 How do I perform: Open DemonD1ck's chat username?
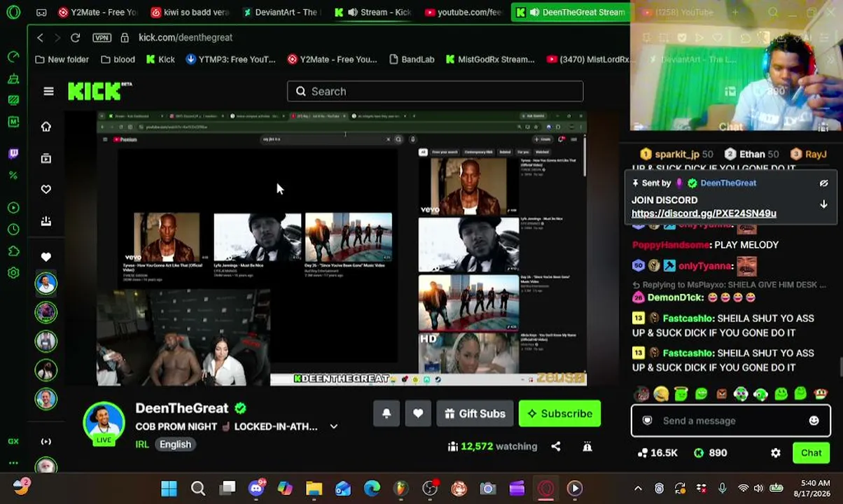[x=675, y=297]
